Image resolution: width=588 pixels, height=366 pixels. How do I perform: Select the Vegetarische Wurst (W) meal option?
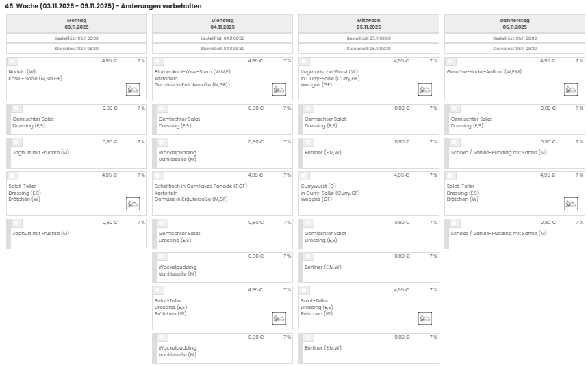[305, 61]
